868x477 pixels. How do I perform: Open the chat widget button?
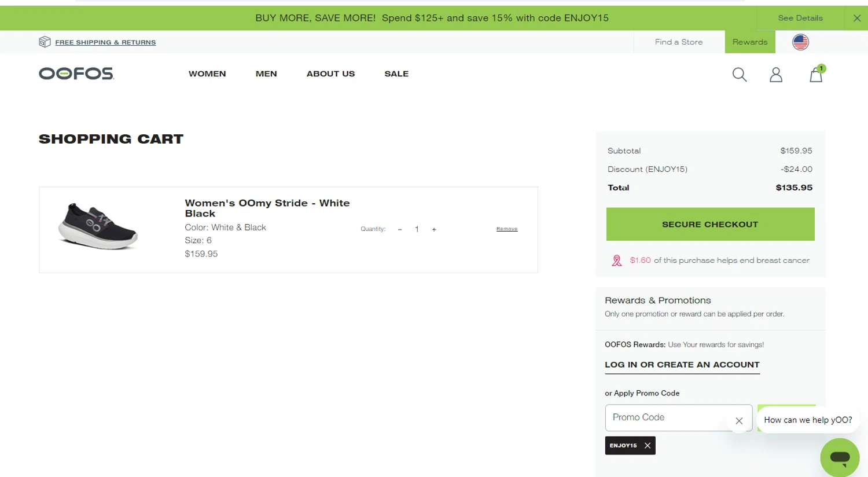pyautogui.click(x=840, y=457)
